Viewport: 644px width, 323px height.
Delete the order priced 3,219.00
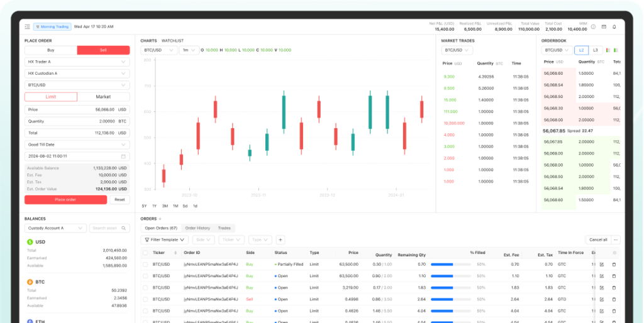click(x=614, y=288)
